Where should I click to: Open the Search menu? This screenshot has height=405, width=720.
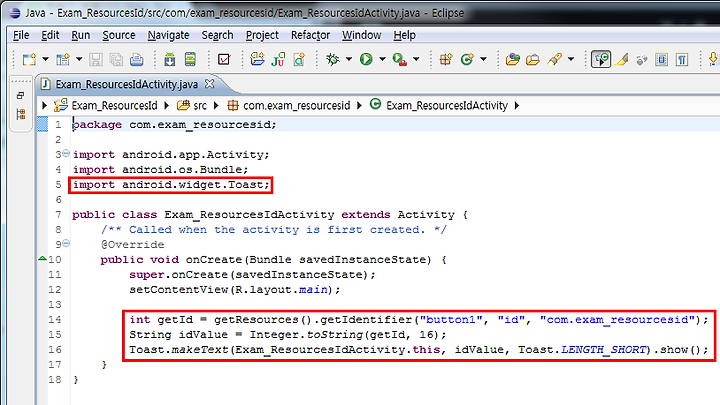[217, 35]
